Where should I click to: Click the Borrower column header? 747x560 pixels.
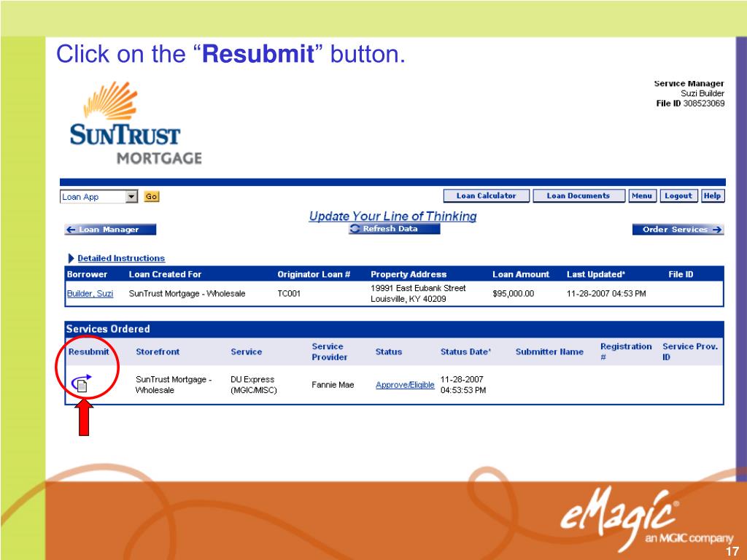88,274
